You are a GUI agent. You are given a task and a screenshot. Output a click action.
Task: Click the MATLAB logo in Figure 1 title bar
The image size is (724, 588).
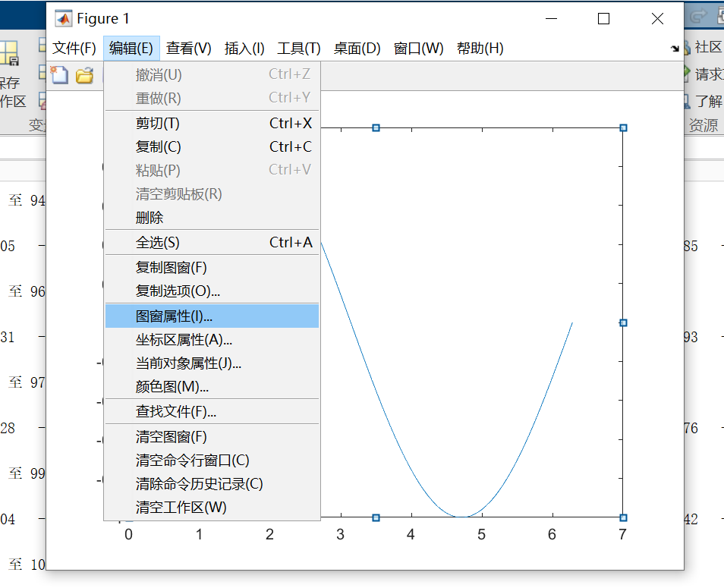coord(65,17)
